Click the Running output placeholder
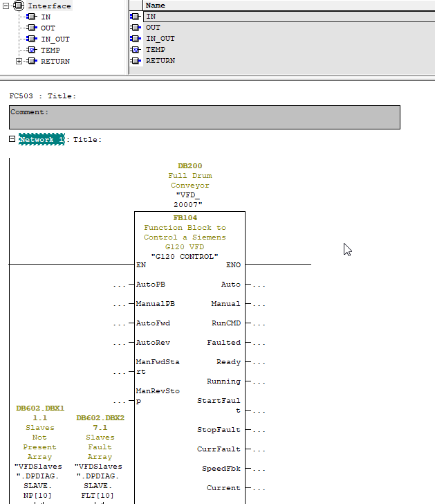The height and width of the screenshot is (504, 435). [259, 382]
